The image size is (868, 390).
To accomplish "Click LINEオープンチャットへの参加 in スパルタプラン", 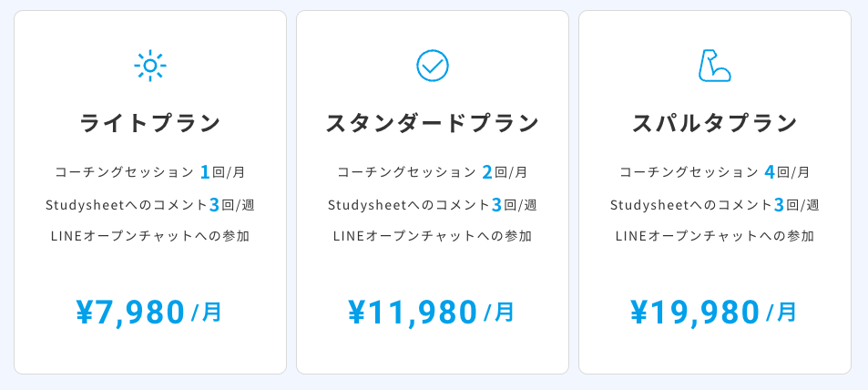I will [x=715, y=237].
